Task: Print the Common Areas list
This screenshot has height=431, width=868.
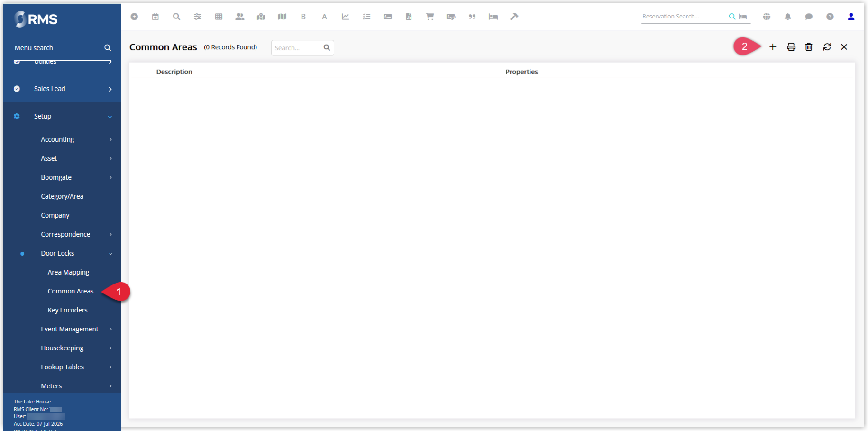Action: (791, 47)
